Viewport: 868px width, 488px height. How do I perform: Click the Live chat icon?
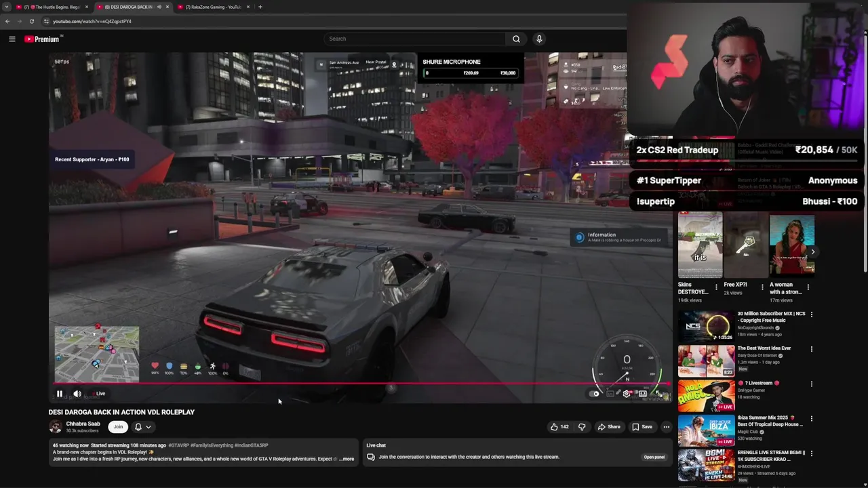pyautogui.click(x=371, y=457)
